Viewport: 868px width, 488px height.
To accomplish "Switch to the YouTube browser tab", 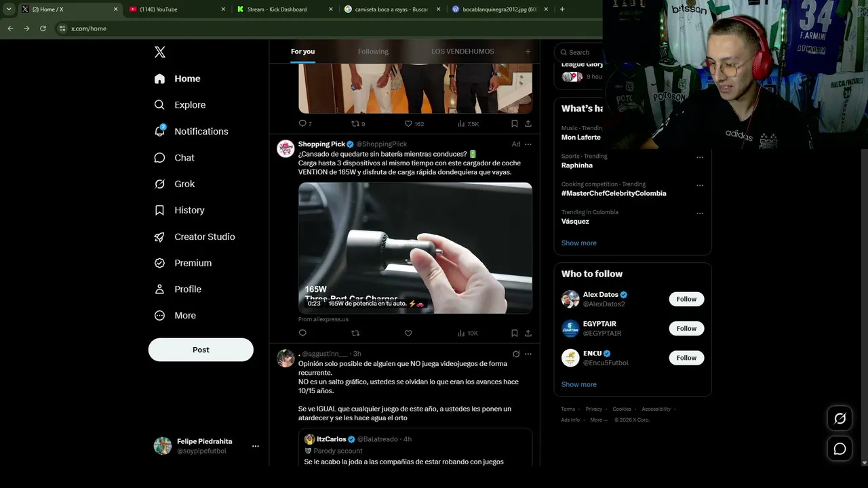I will 178,9.
